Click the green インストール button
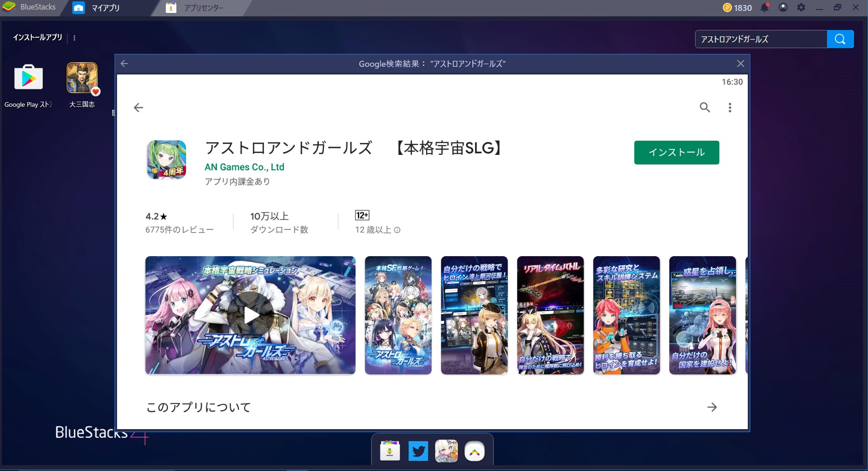Image resolution: width=868 pixels, height=471 pixels. pos(677,153)
